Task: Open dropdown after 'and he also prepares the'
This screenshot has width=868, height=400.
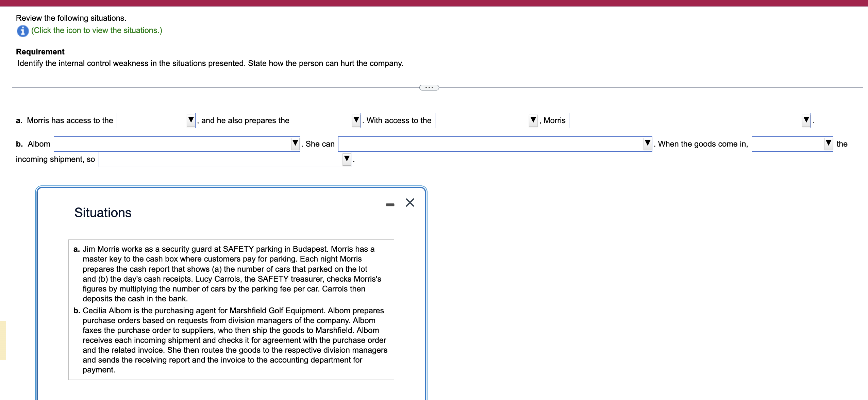Action: pyautogui.click(x=326, y=120)
